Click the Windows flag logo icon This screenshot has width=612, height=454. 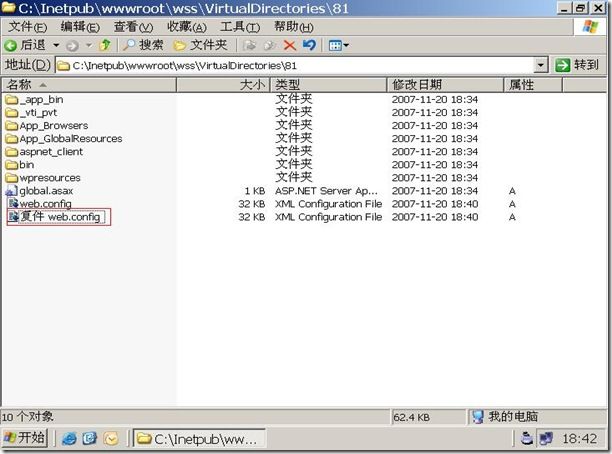(x=590, y=27)
